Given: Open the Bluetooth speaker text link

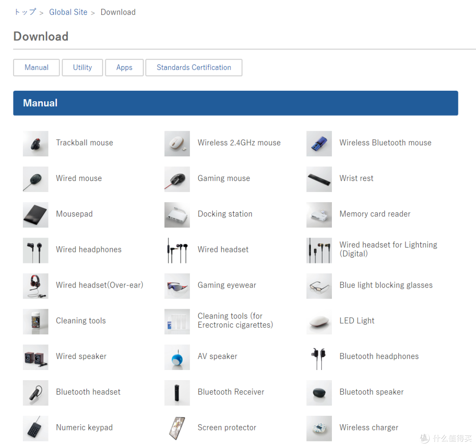Looking at the screenshot, I should point(372,392).
